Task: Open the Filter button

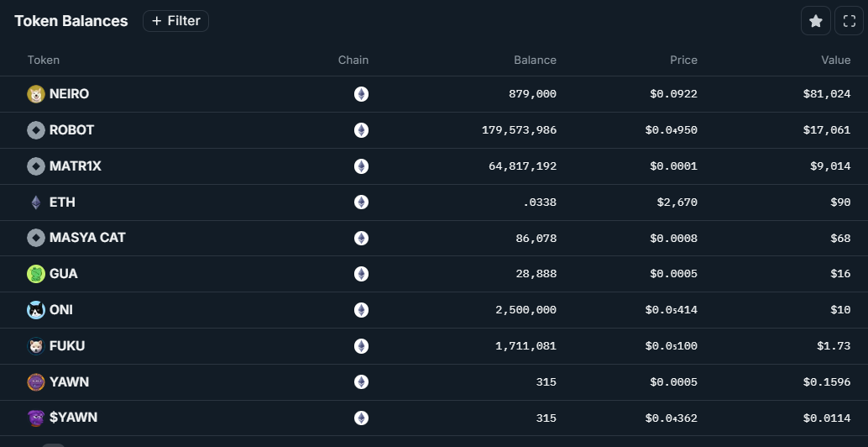Action: 175,21
